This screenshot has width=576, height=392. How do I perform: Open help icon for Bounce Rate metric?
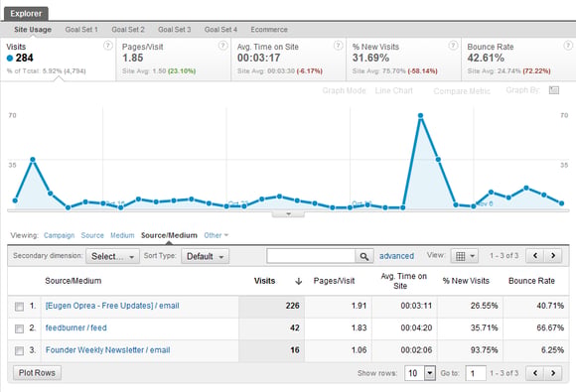(x=568, y=46)
